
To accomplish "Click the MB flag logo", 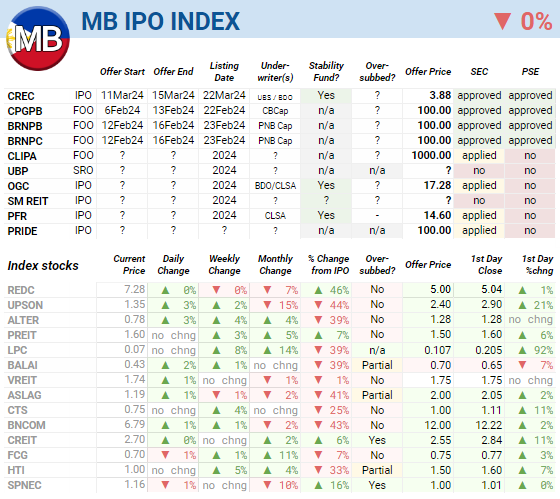I will [38, 39].
